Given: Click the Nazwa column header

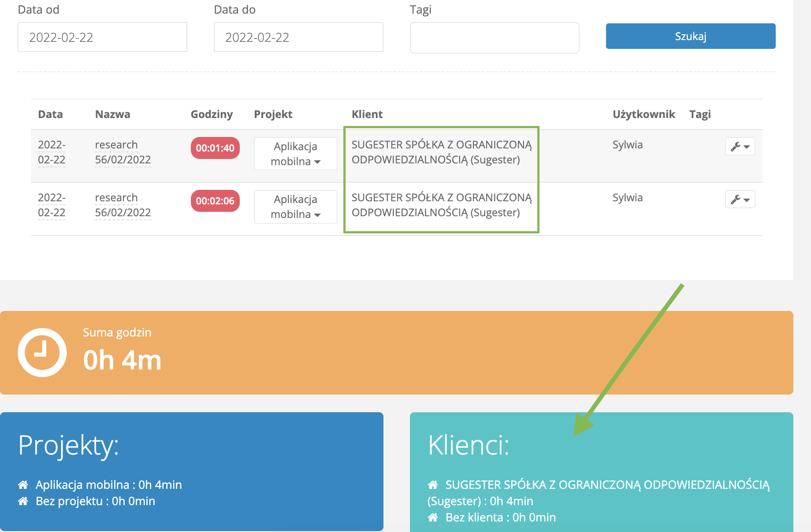Looking at the screenshot, I should (x=112, y=114).
